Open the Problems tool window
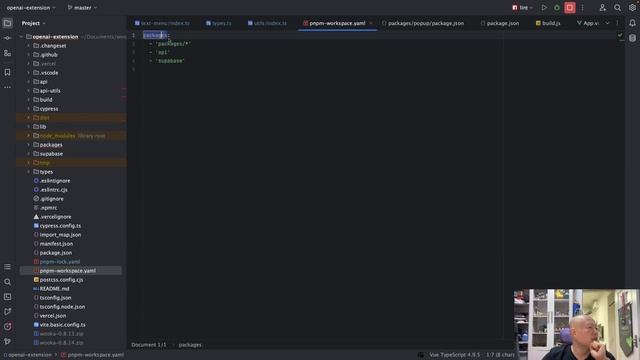 pos(7,327)
